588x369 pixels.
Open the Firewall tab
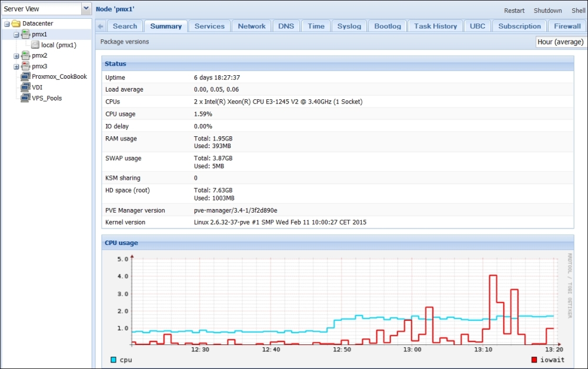pos(567,26)
